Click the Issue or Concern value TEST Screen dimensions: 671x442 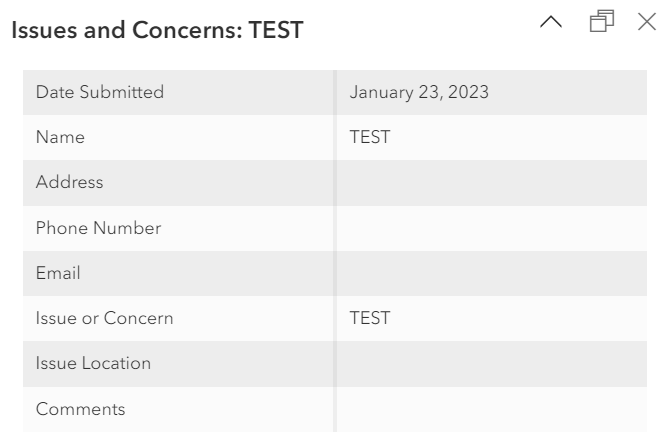point(369,319)
